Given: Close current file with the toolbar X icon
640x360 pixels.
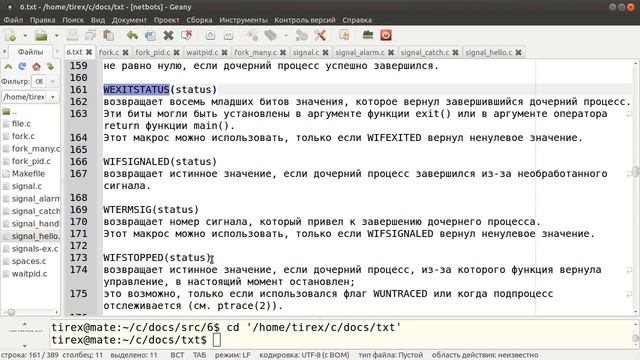Looking at the screenshot, I should pos(168,36).
